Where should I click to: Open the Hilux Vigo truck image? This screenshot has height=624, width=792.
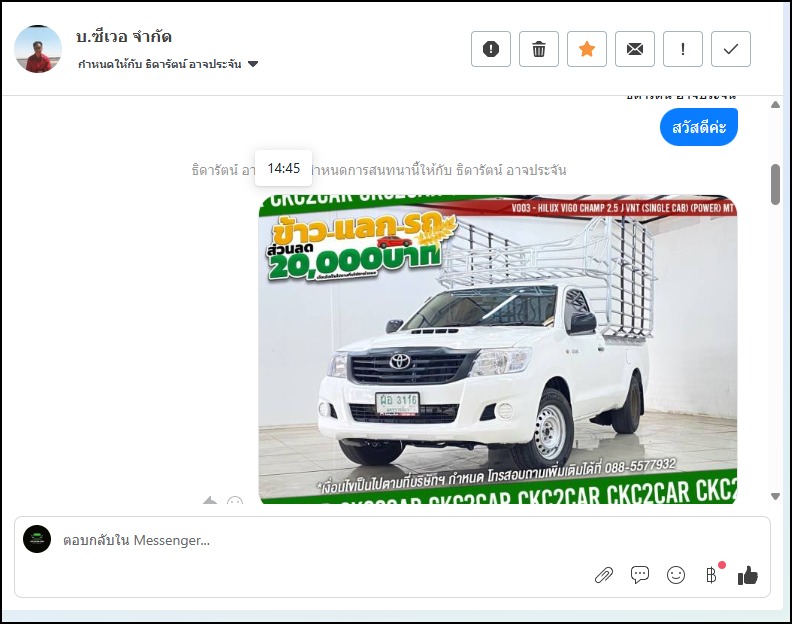pos(498,349)
